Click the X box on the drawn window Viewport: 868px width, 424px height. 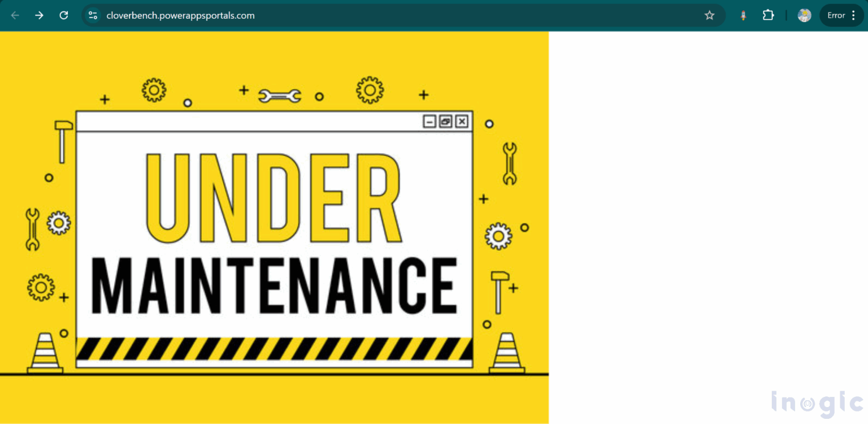(x=462, y=122)
